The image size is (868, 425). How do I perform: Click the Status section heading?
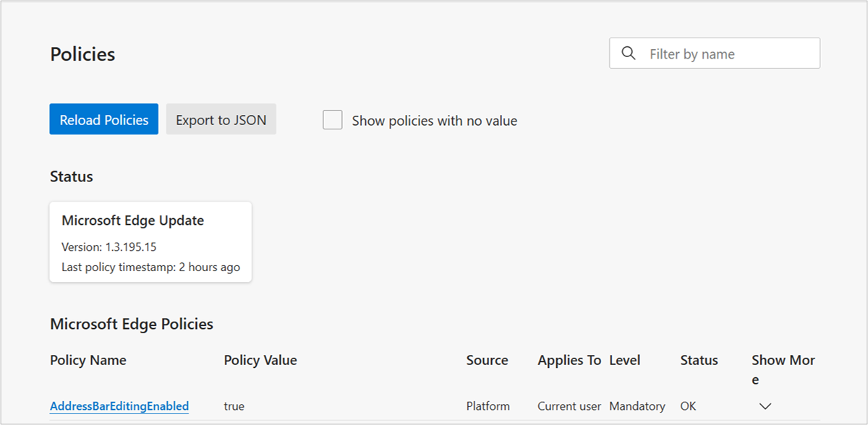[71, 176]
